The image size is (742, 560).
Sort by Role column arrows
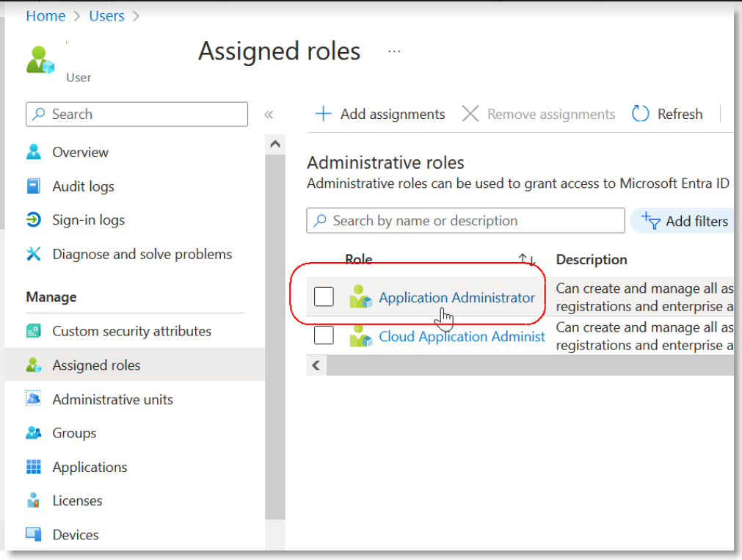tap(526, 259)
